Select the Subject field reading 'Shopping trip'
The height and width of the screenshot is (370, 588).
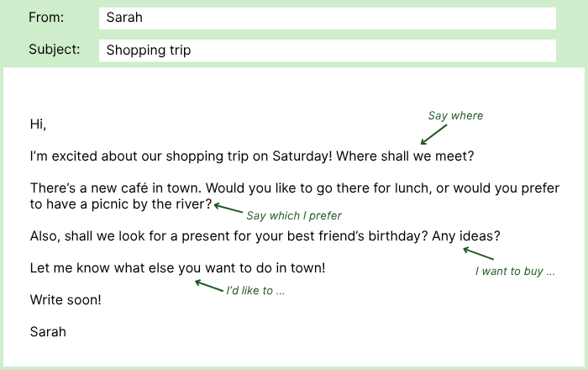pos(327,50)
